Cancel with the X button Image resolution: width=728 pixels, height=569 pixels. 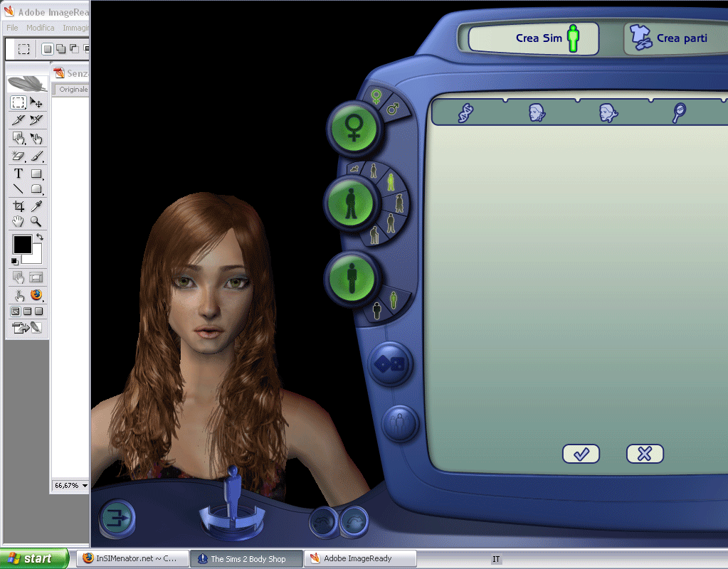645,454
